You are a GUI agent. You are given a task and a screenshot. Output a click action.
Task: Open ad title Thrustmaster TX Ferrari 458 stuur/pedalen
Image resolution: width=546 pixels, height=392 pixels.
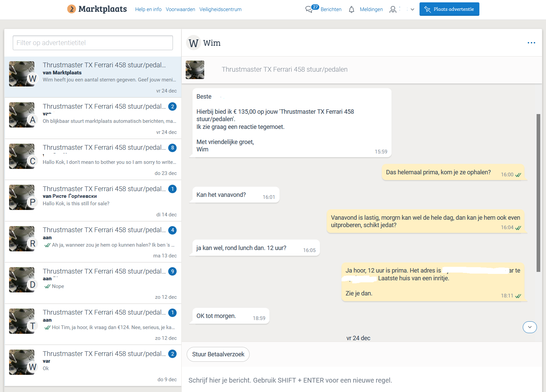[285, 69]
